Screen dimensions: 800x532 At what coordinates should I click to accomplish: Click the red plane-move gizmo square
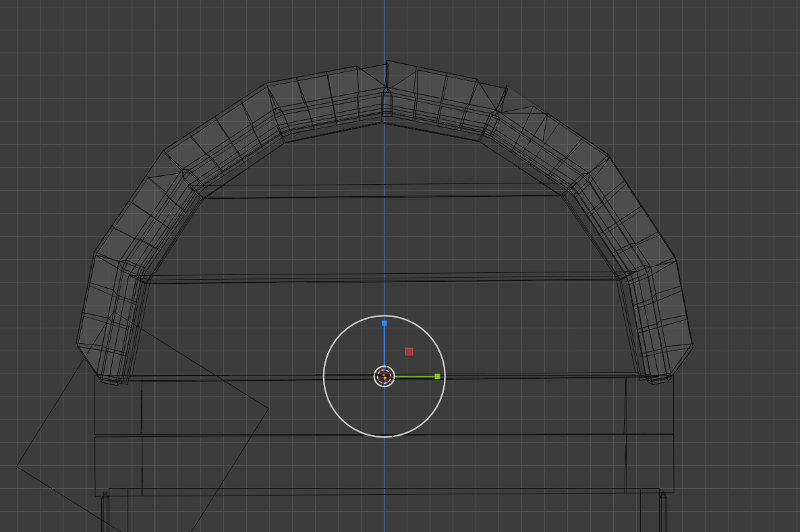(409, 351)
